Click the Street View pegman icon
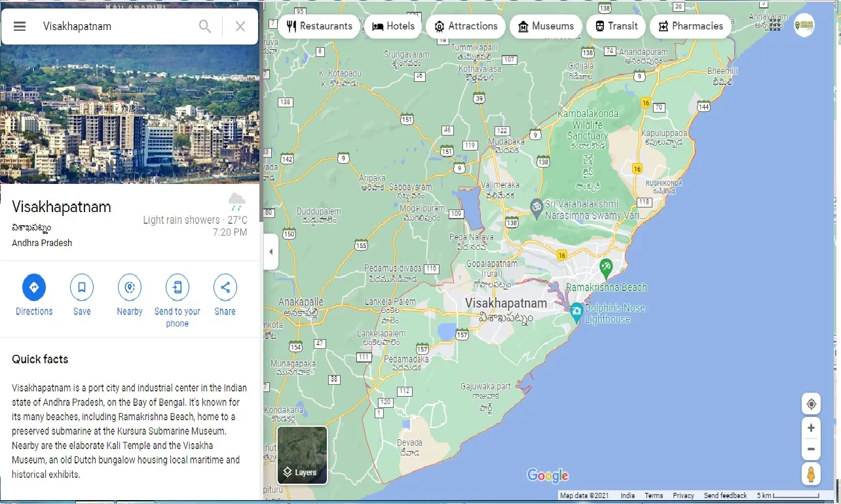 click(811, 474)
